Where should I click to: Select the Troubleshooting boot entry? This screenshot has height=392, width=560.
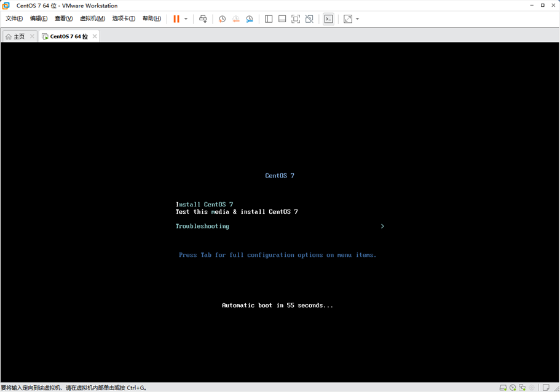click(x=202, y=226)
